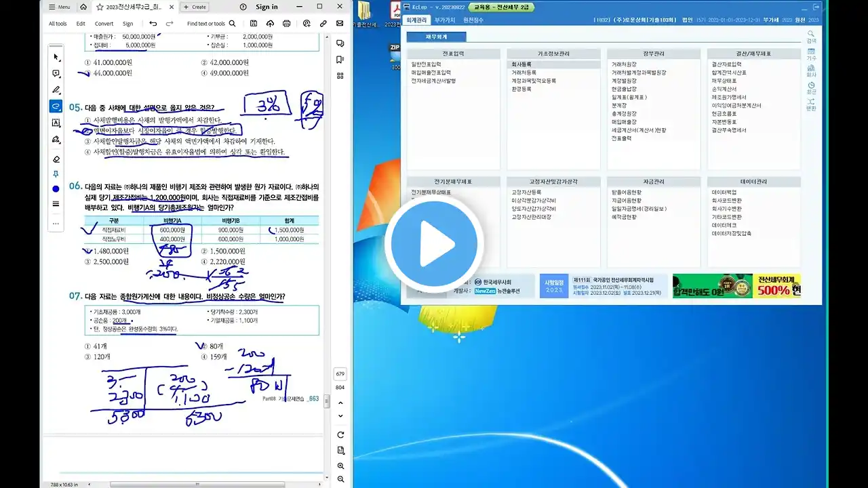868x488 pixels.
Task: Click the page number 679 box
Action: tap(340, 373)
